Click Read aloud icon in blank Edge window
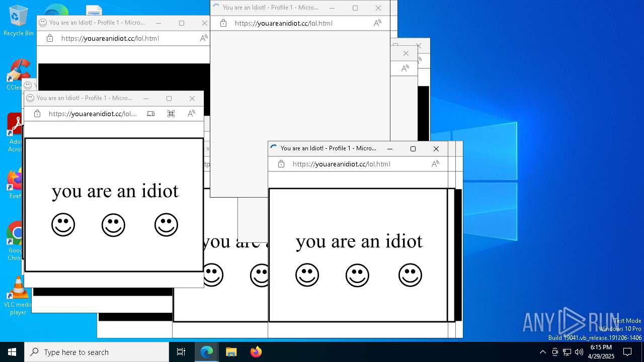This screenshot has height=362, width=644. [377, 23]
